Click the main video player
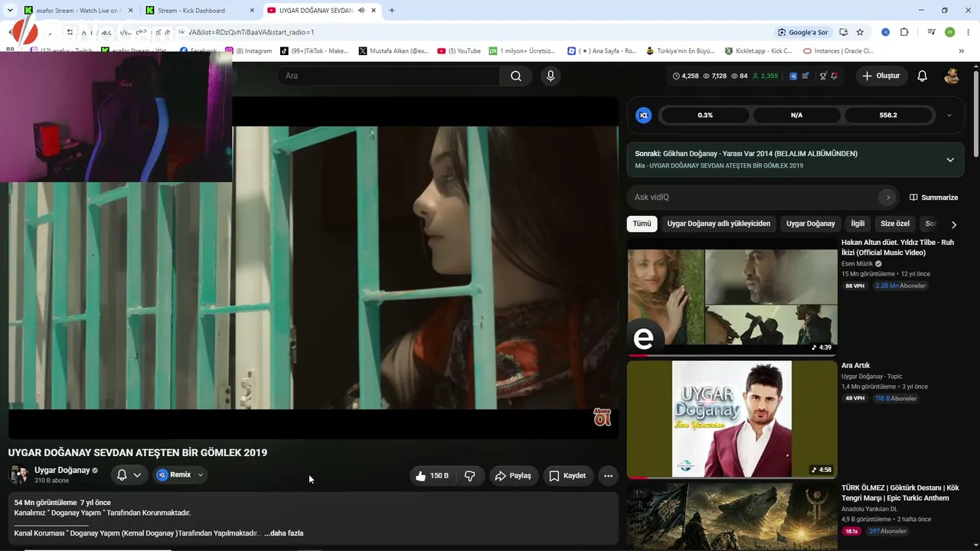The height and width of the screenshot is (551, 980). point(313,268)
